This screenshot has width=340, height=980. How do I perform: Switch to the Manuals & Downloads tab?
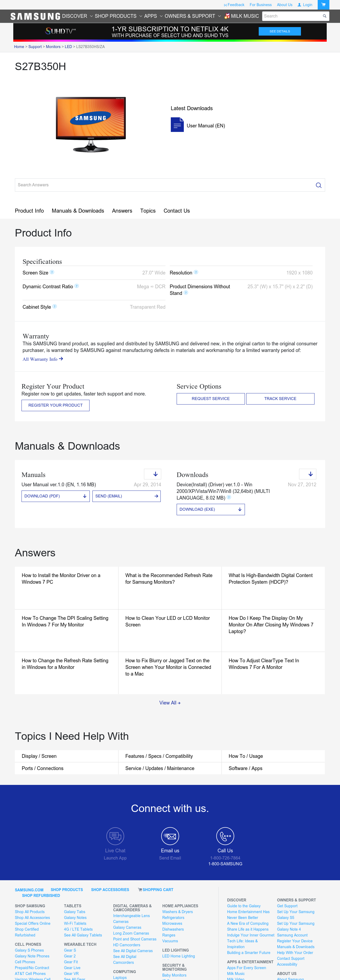[78, 211]
